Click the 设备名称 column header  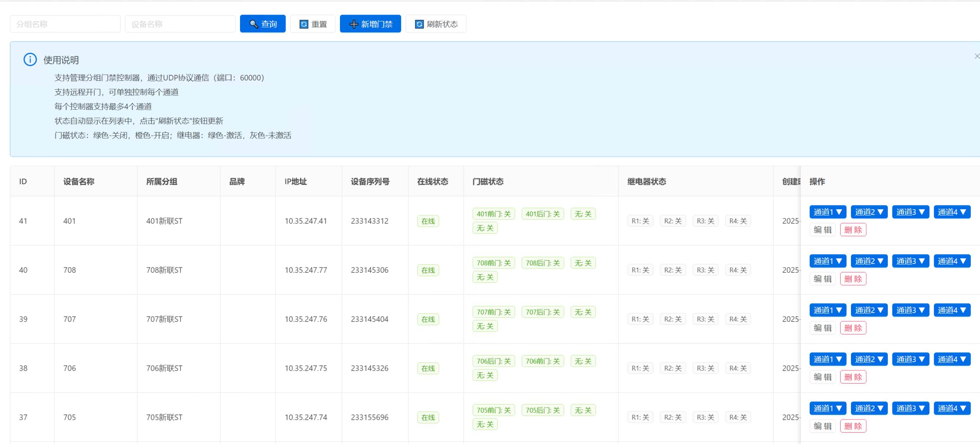click(x=79, y=182)
